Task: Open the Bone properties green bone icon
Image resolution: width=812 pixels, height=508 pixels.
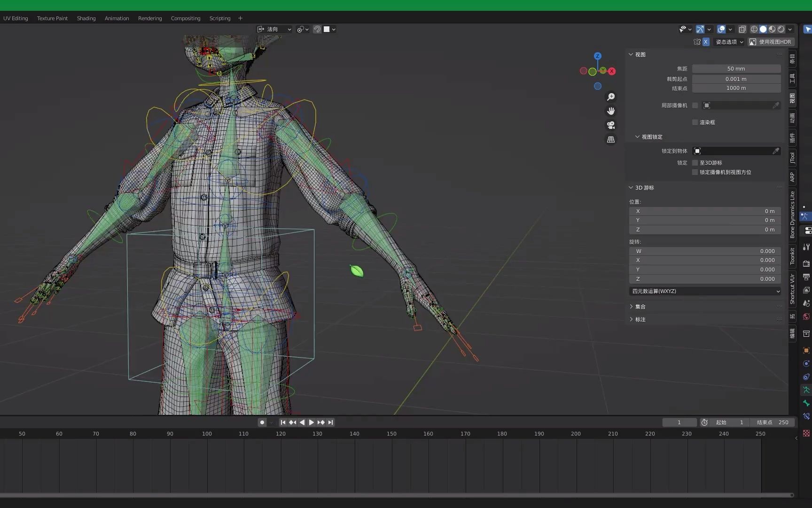Action: click(806, 403)
